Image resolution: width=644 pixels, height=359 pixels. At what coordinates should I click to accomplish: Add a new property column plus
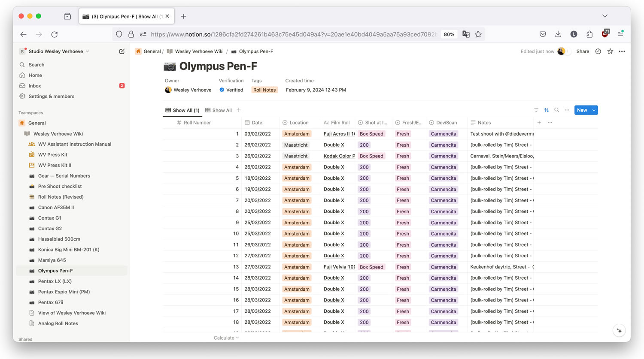(539, 123)
